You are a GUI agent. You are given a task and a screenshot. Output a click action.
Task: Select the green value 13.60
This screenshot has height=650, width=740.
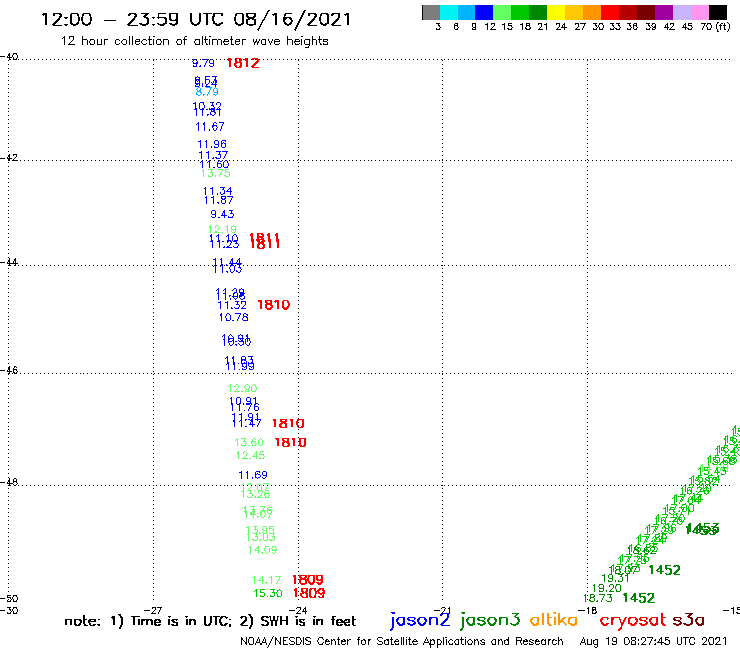249,442
